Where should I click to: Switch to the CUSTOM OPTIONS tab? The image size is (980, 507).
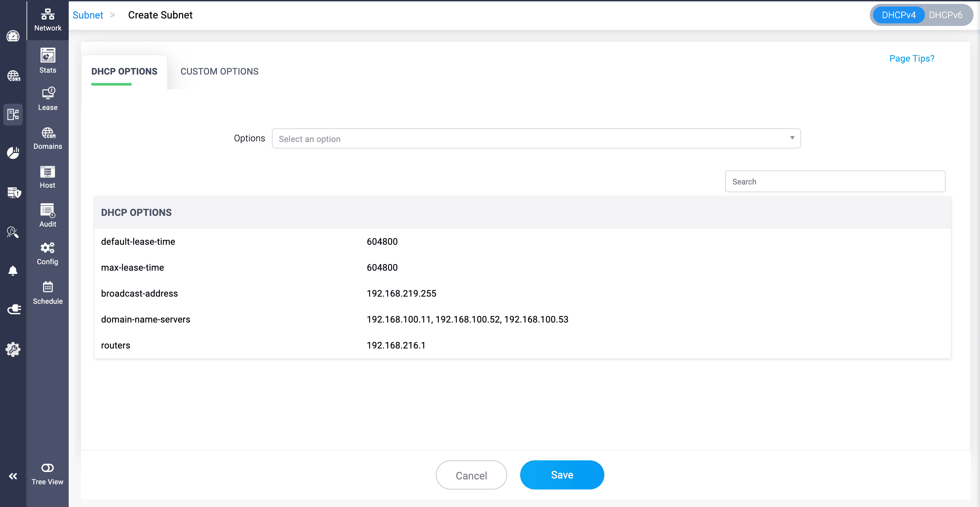tap(219, 72)
